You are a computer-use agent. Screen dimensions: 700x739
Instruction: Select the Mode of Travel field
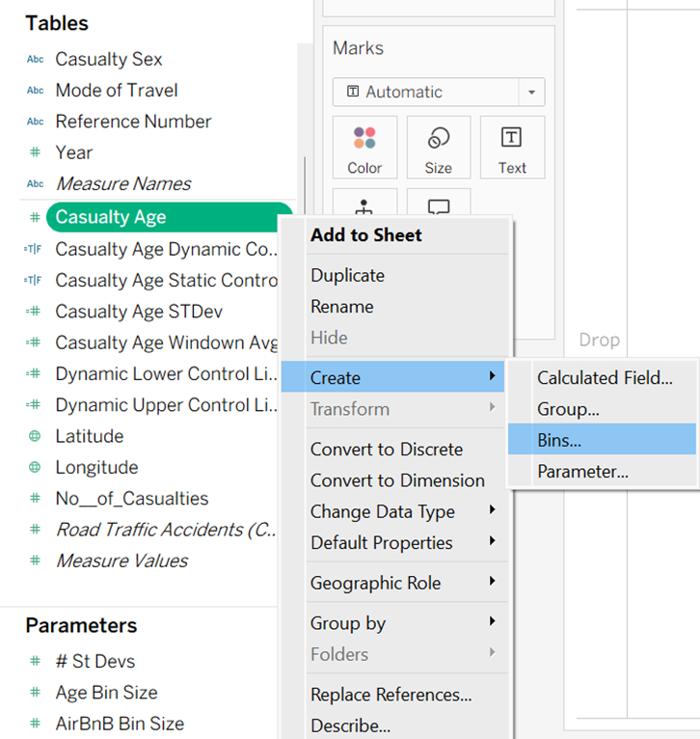(x=117, y=90)
